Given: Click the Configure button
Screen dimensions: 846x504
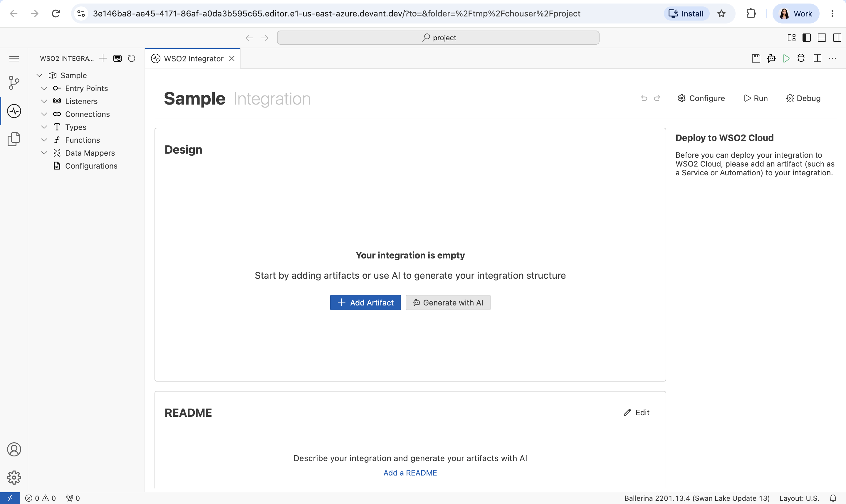Looking at the screenshot, I should tap(701, 98).
